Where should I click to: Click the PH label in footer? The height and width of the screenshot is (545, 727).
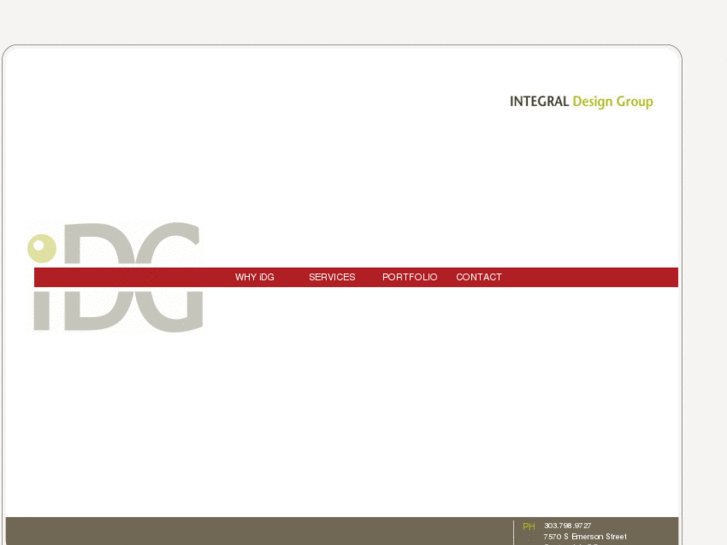[529, 526]
